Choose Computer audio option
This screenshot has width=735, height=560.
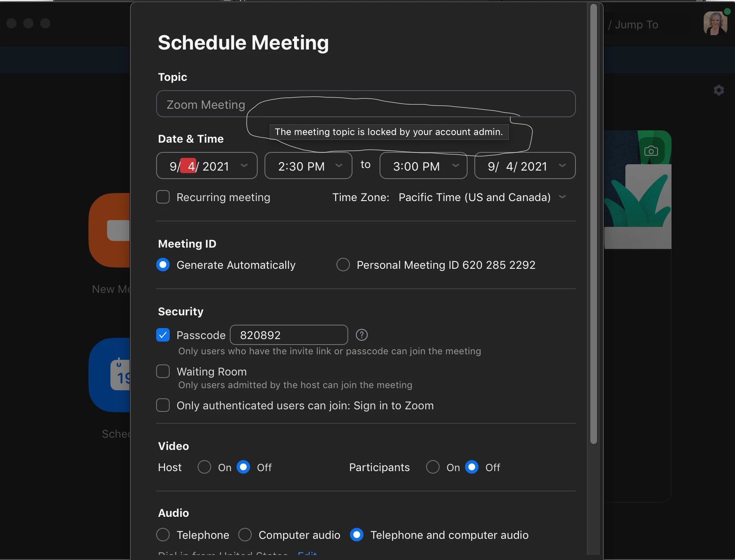245,535
